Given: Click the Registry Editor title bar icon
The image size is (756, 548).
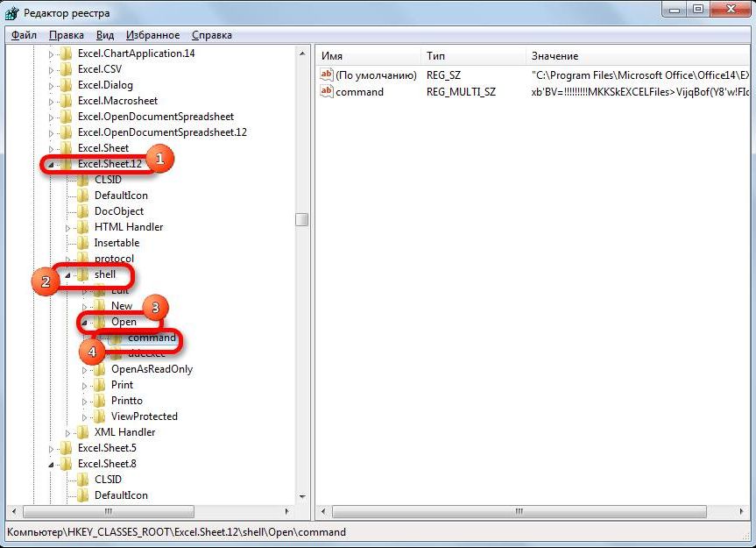Looking at the screenshot, I should (11, 12).
